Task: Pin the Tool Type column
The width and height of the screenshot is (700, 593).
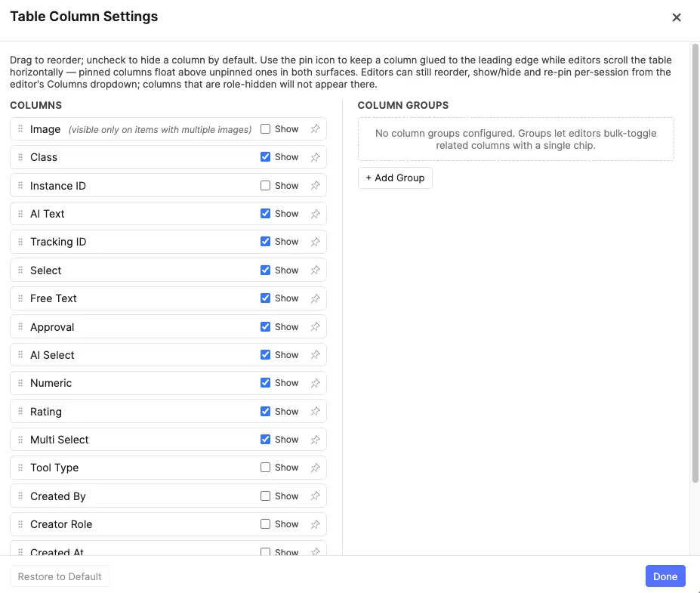Action: (x=316, y=468)
